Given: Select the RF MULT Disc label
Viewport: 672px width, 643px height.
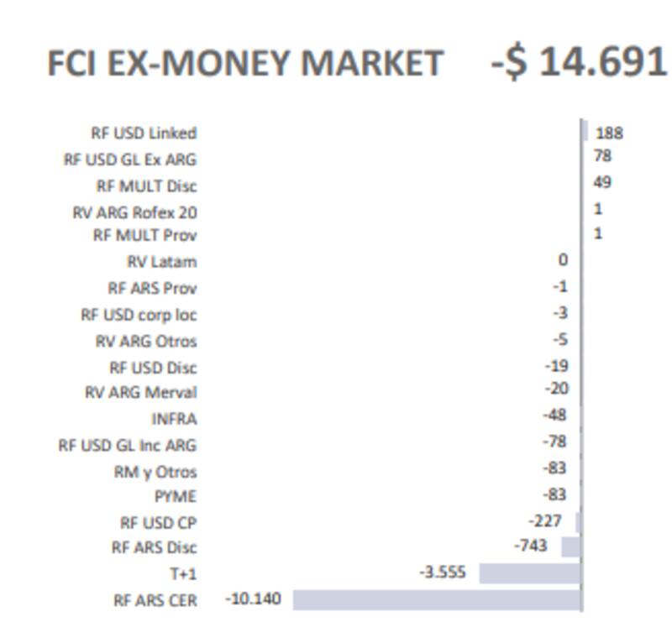Looking at the screenshot, I should (146, 186).
